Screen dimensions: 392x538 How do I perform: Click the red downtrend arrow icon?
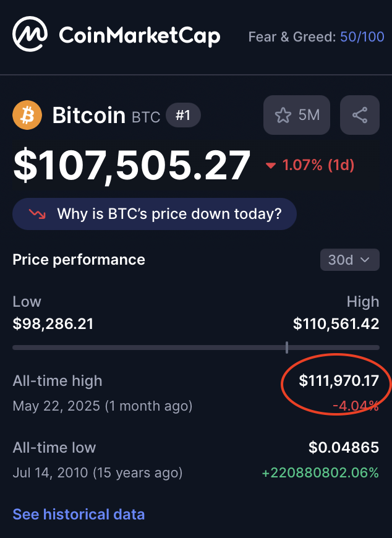37,214
